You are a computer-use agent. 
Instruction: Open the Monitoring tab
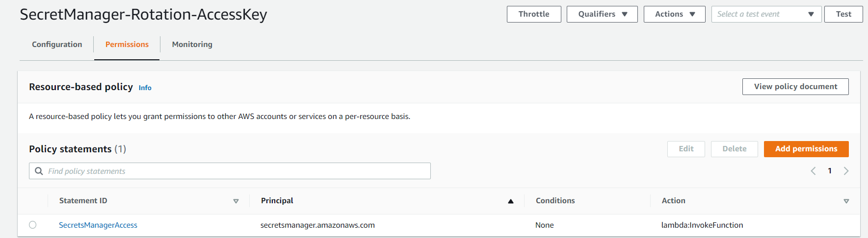pos(192,45)
